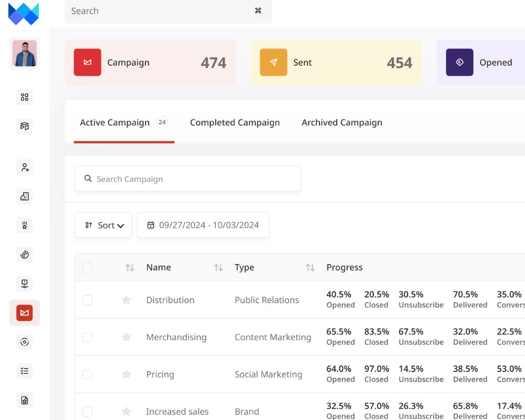Open the user upload icon in sidebar

24,167
